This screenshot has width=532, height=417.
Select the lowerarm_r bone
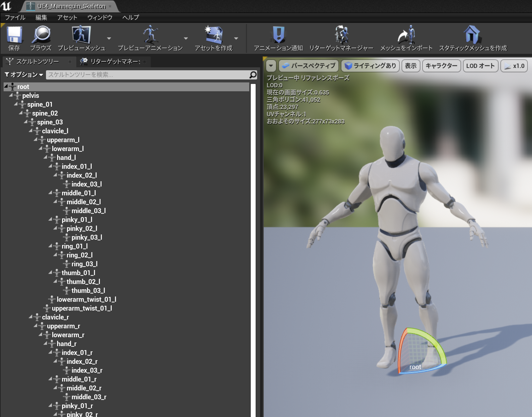(68, 335)
